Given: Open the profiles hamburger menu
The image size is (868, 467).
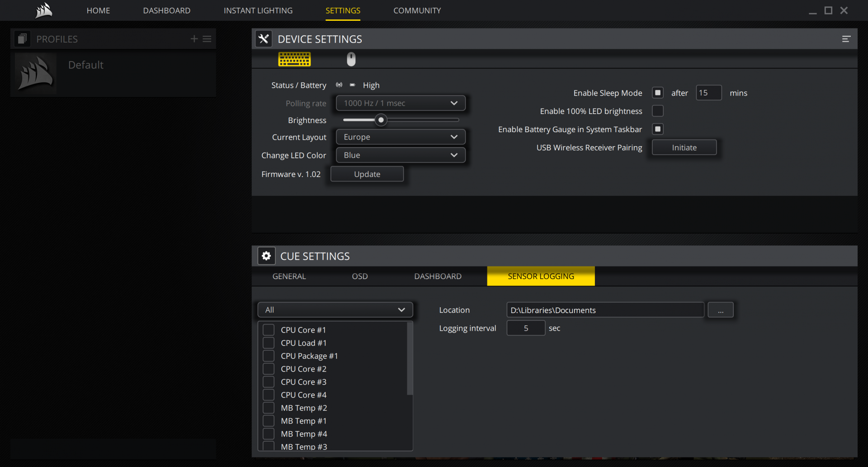Looking at the screenshot, I should [x=207, y=39].
